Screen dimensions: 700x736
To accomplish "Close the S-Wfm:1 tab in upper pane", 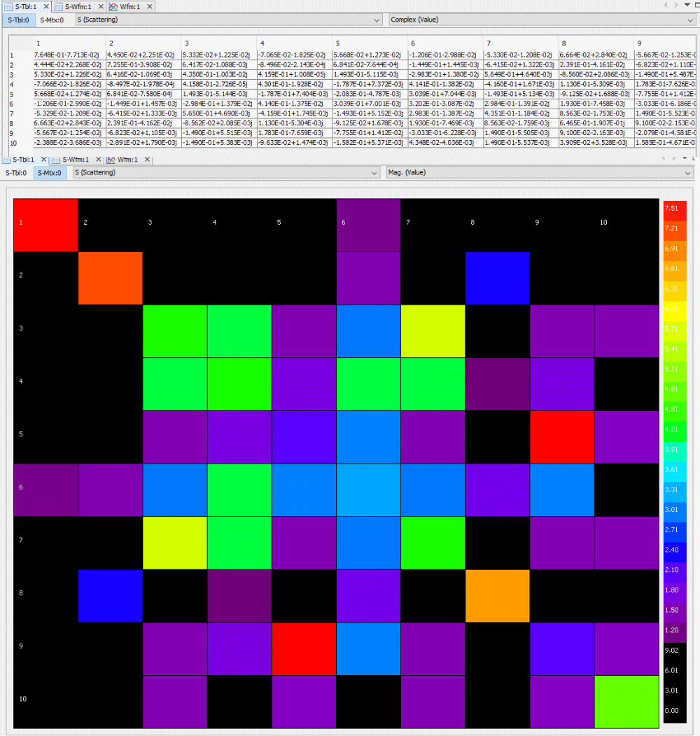I will click(100, 6).
